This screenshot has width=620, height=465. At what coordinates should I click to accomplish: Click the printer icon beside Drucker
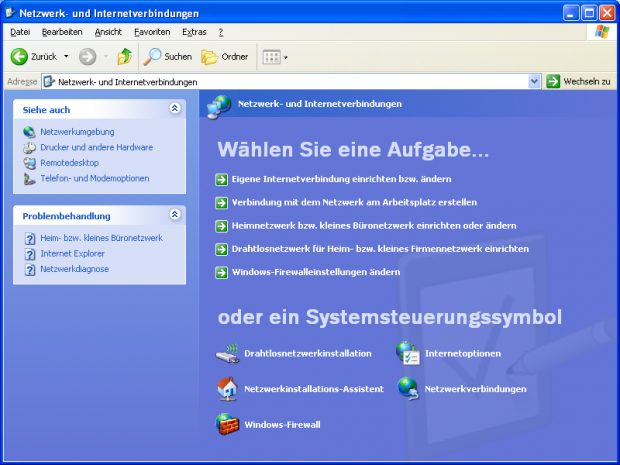click(29, 147)
